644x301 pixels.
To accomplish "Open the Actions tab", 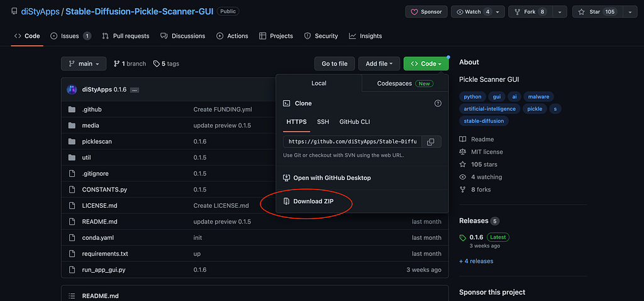I will click(233, 36).
